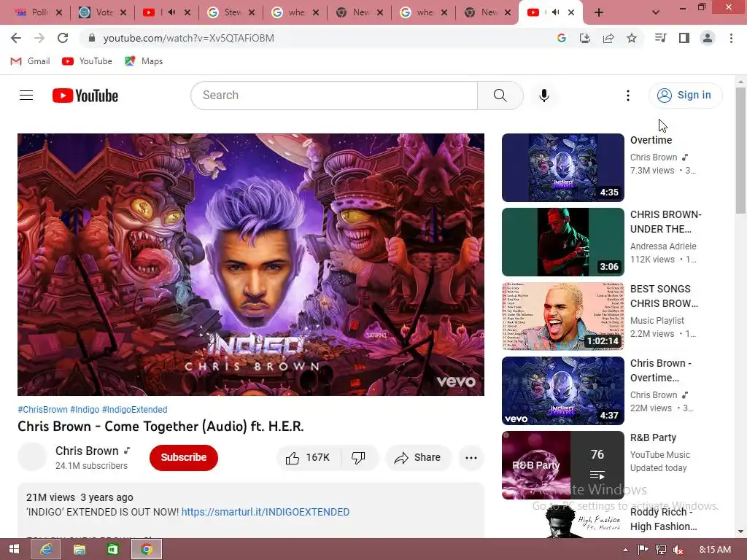The image size is (747, 560).
Task: Start voice search with the microphone icon
Action: [544, 96]
